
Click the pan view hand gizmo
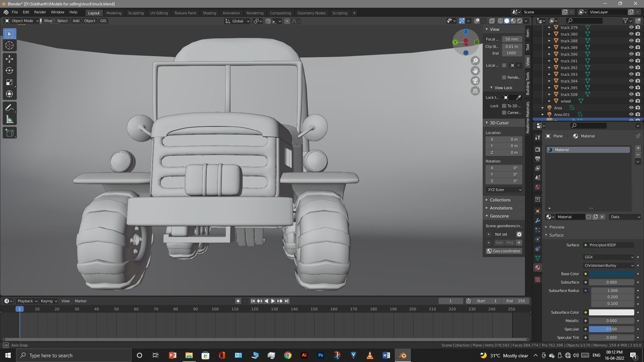[x=475, y=71]
